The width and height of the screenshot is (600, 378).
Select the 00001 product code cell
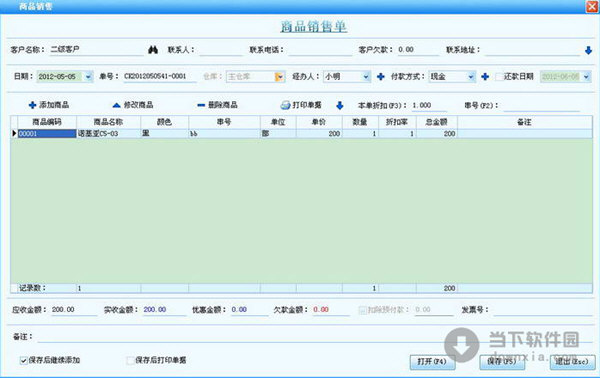47,134
